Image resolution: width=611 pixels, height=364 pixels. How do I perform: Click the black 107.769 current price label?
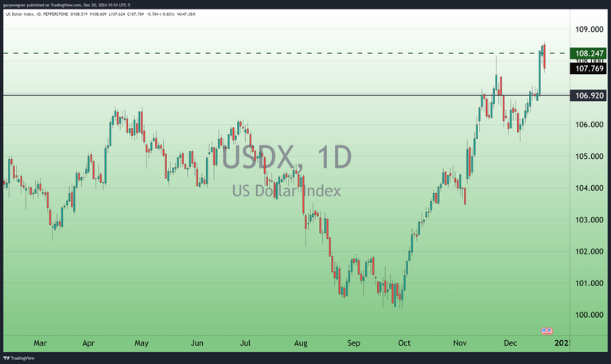click(589, 68)
